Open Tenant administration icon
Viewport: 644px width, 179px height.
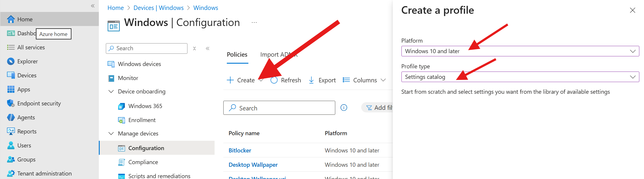(x=11, y=173)
